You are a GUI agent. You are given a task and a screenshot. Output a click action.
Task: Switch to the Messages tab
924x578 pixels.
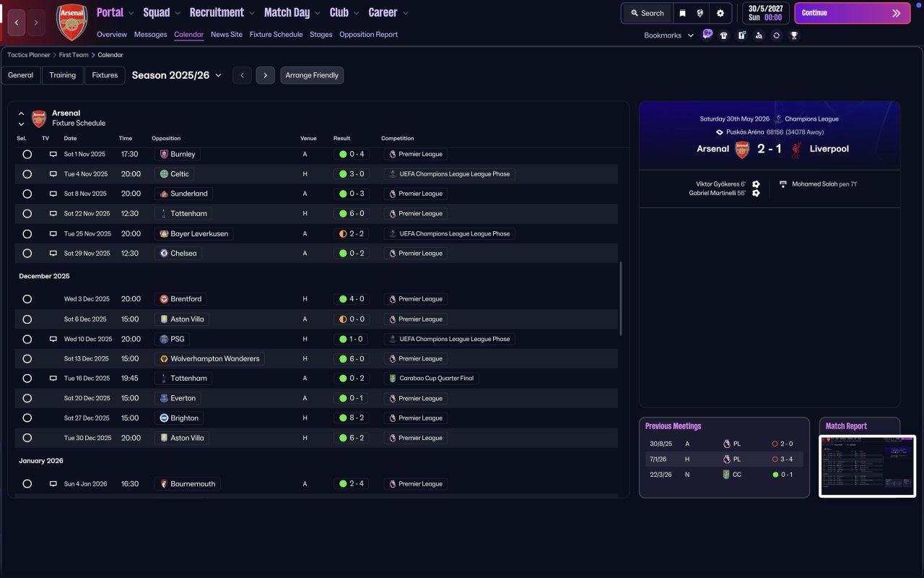[150, 35]
